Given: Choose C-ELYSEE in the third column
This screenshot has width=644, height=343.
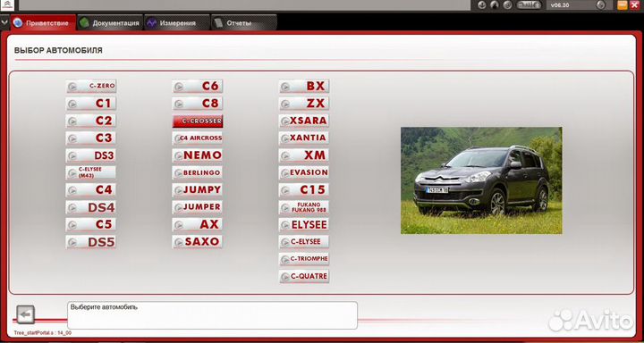Looking at the screenshot, I should (x=304, y=242).
